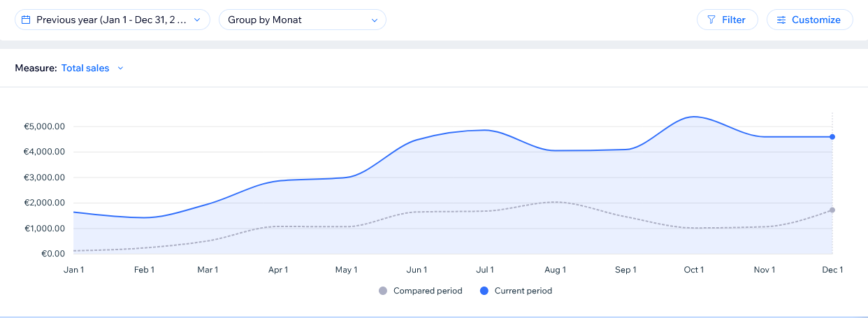Click the blue Current period legend dot

coord(484,291)
